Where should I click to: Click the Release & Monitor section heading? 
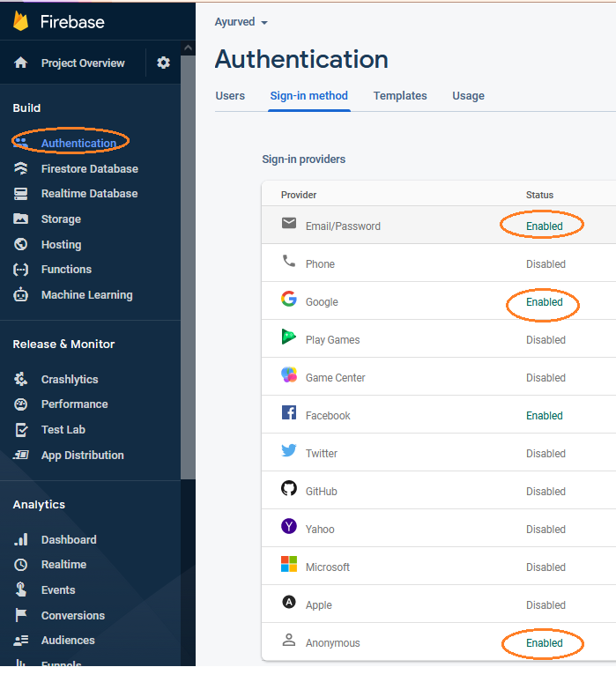click(63, 344)
